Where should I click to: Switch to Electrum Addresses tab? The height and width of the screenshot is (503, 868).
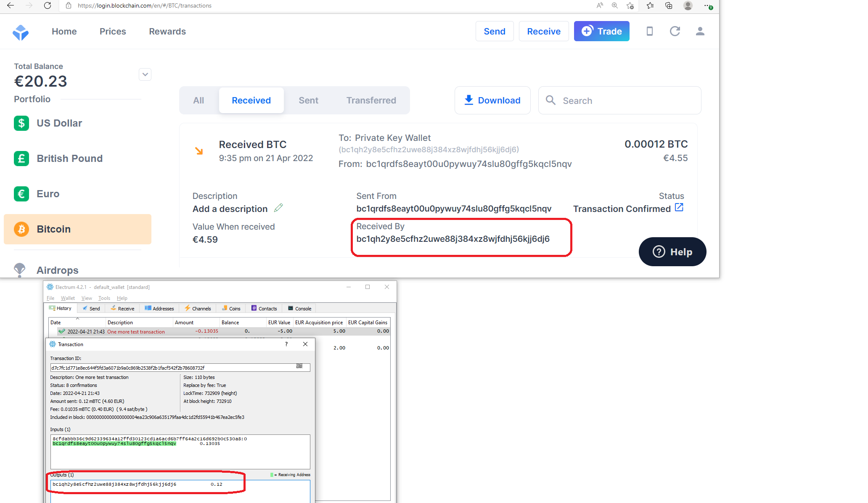coord(159,308)
